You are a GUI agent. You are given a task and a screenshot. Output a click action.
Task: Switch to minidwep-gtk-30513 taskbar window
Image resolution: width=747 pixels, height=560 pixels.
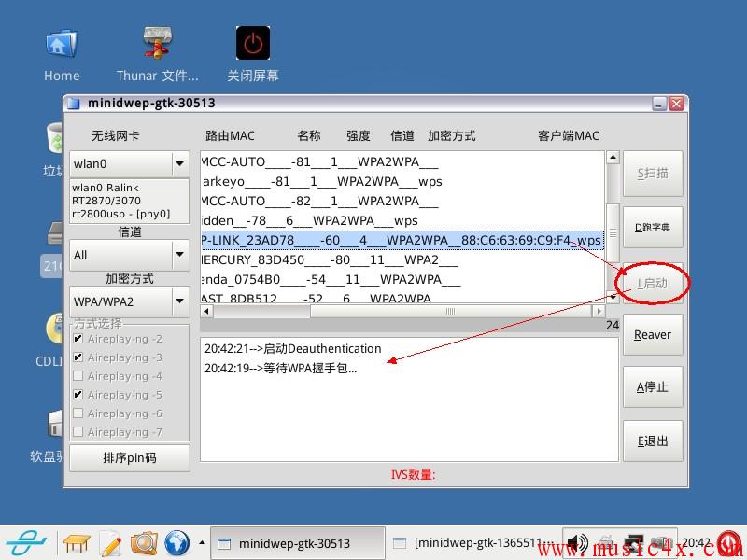tap(297, 543)
